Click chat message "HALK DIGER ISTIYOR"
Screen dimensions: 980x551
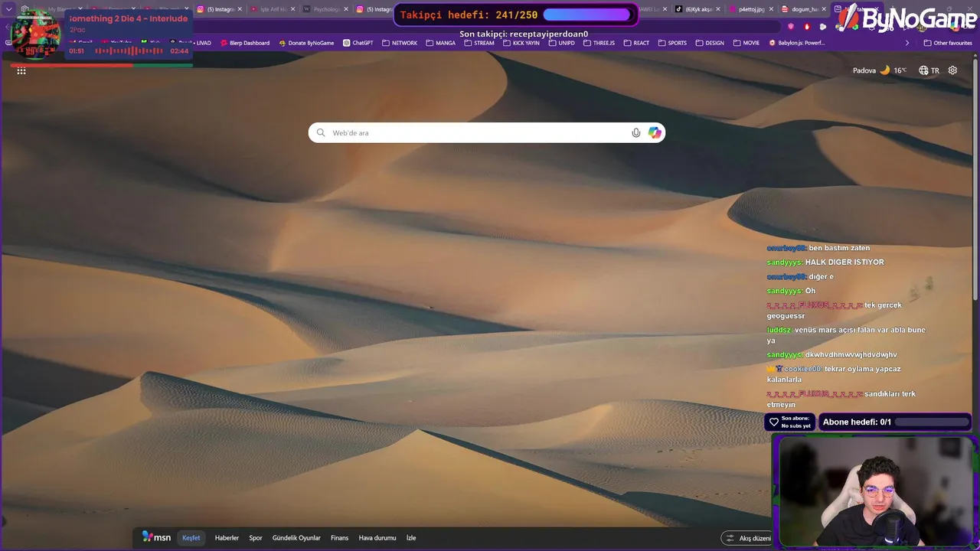(844, 262)
